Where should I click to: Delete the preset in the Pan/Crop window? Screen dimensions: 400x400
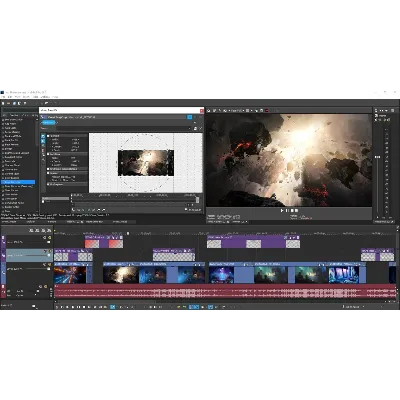pos(200,128)
